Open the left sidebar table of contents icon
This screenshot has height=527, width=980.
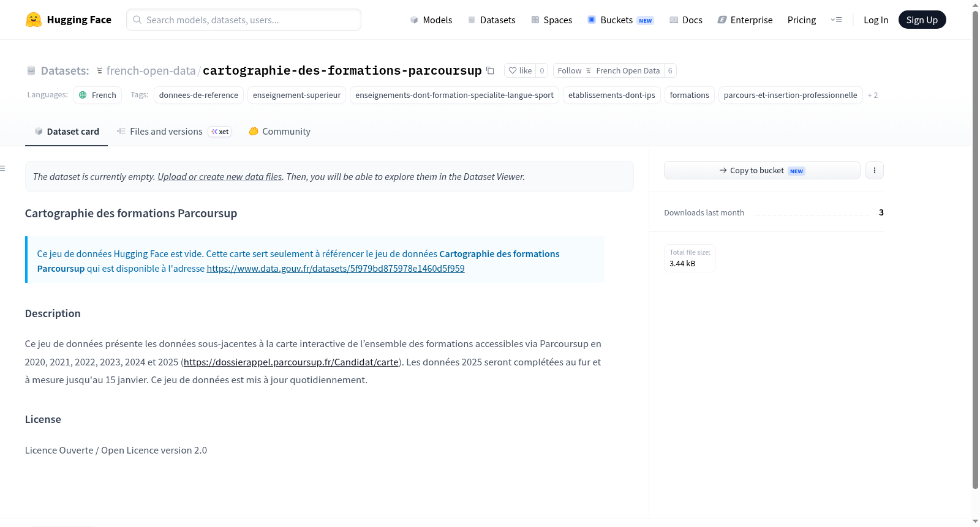click(3, 168)
